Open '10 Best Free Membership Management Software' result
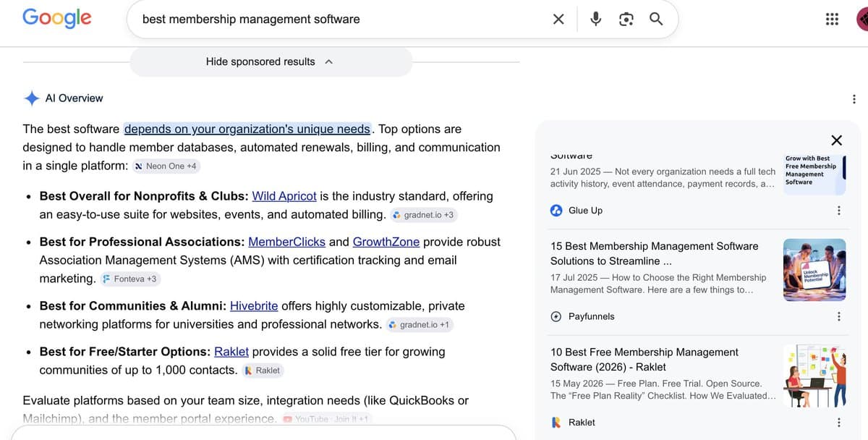The image size is (868, 440). [644, 360]
